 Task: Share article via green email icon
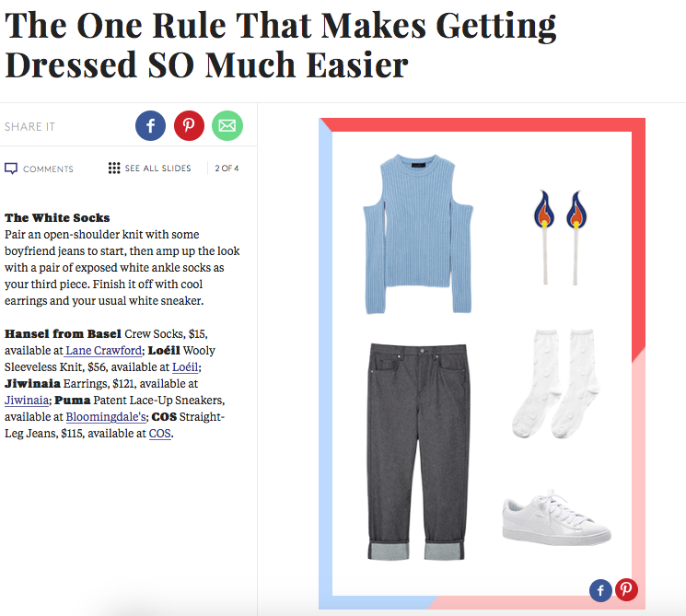[x=227, y=125]
